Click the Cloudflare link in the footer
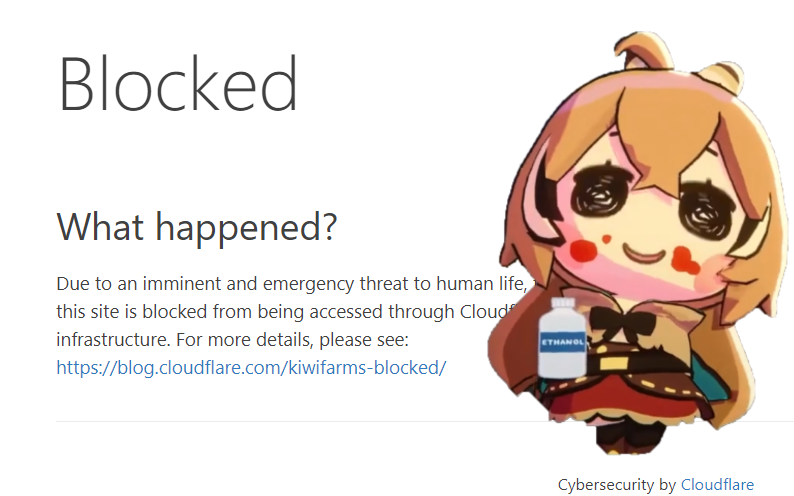 coord(717,484)
